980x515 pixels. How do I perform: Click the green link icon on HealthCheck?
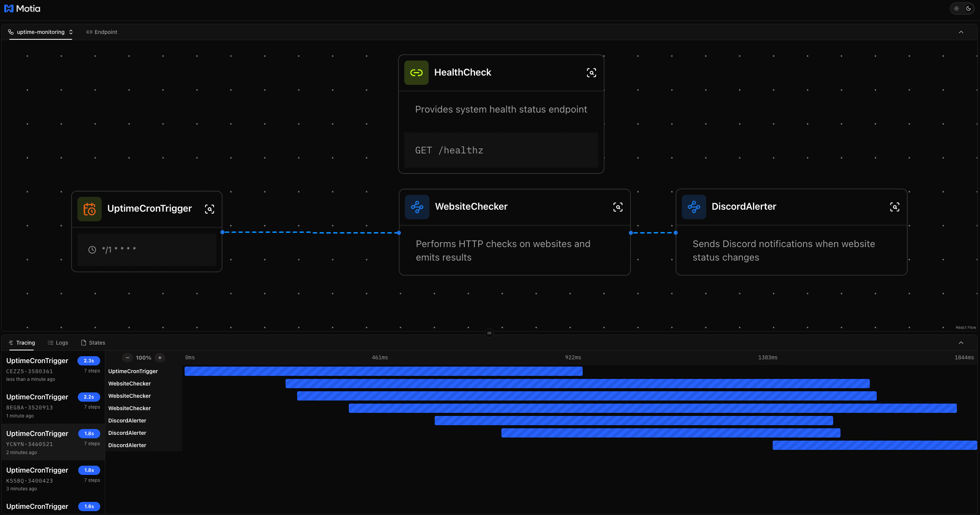(416, 72)
